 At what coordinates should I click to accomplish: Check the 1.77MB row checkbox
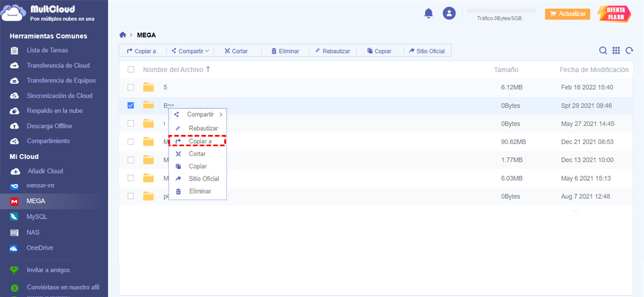pos(130,159)
